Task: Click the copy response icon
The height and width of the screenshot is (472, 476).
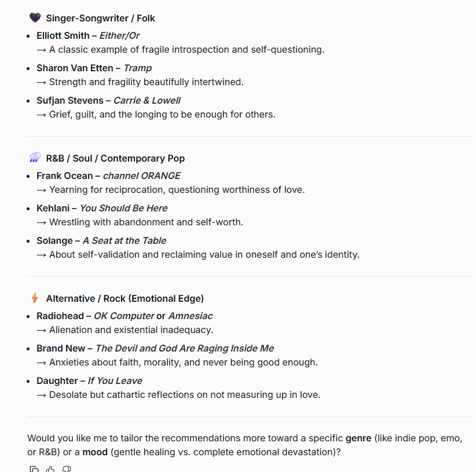Action: [34, 469]
